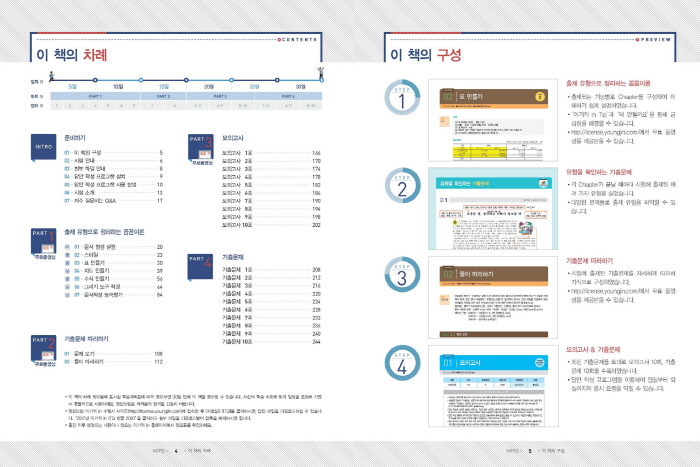700x467 pixels.
Task: Open the STEP 4 모의고사 preview thumbnail
Action: pos(493,386)
